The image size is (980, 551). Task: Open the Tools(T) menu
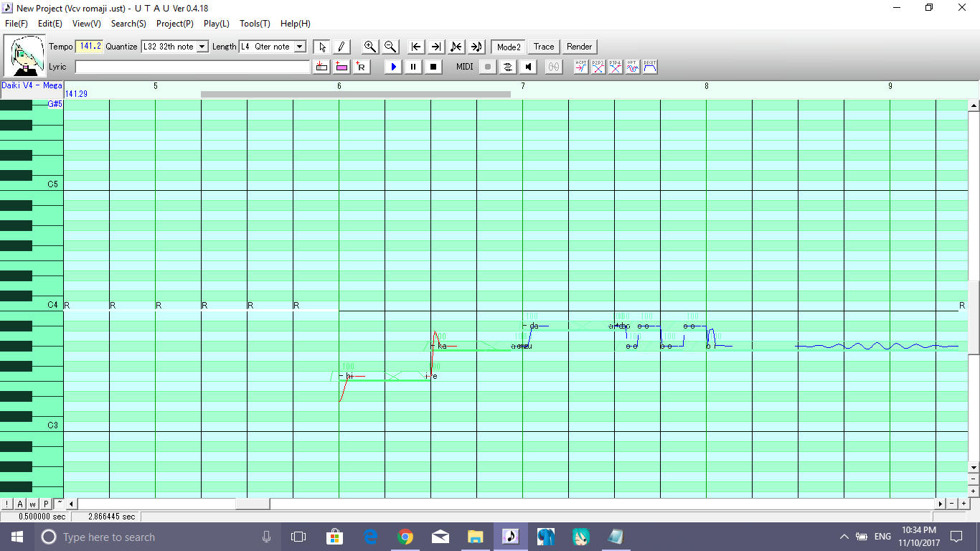255,24
